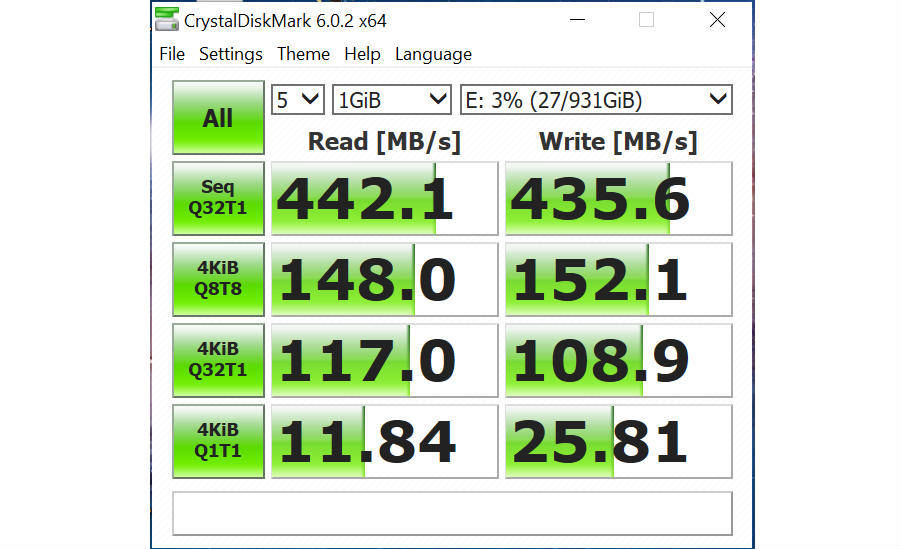Click the 4KiB Q1T1 read result 11.84

[385, 442]
